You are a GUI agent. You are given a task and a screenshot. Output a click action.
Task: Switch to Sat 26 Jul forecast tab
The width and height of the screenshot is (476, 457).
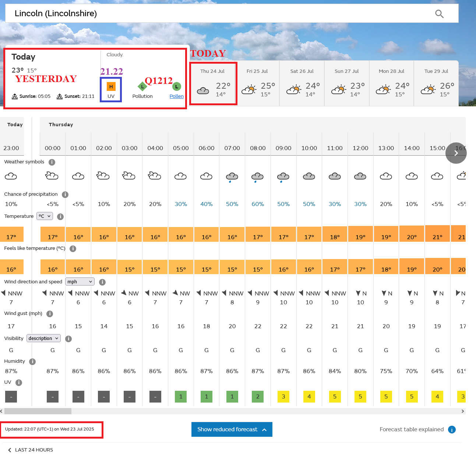click(x=302, y=84)
